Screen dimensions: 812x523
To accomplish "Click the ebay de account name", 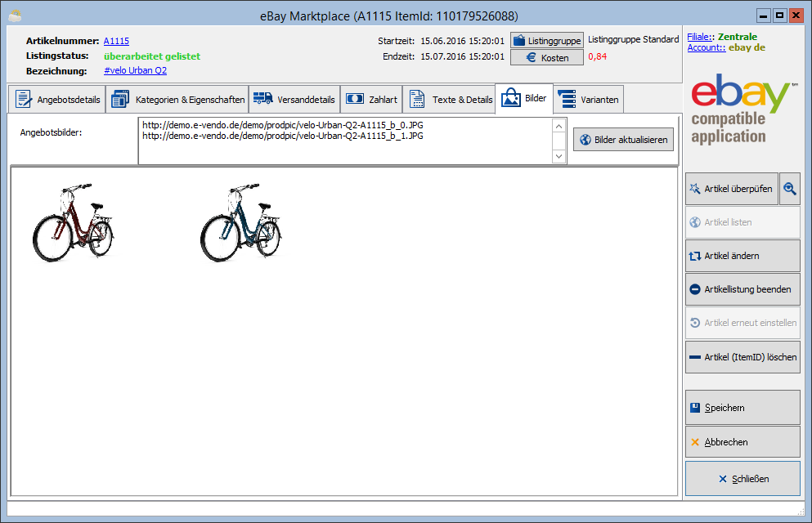I will coord(747,47).
